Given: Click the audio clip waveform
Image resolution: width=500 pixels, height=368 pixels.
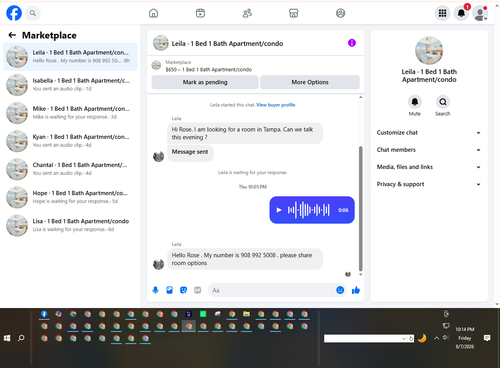Looking at the screenshot, I should 309,210.
